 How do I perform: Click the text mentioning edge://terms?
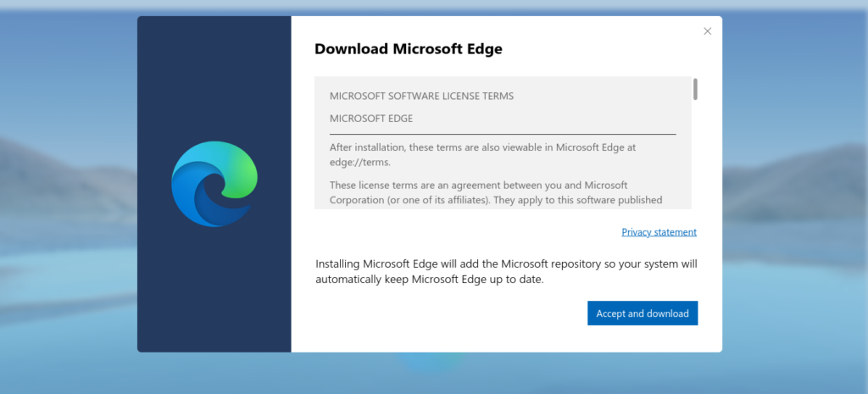[482, 155]
